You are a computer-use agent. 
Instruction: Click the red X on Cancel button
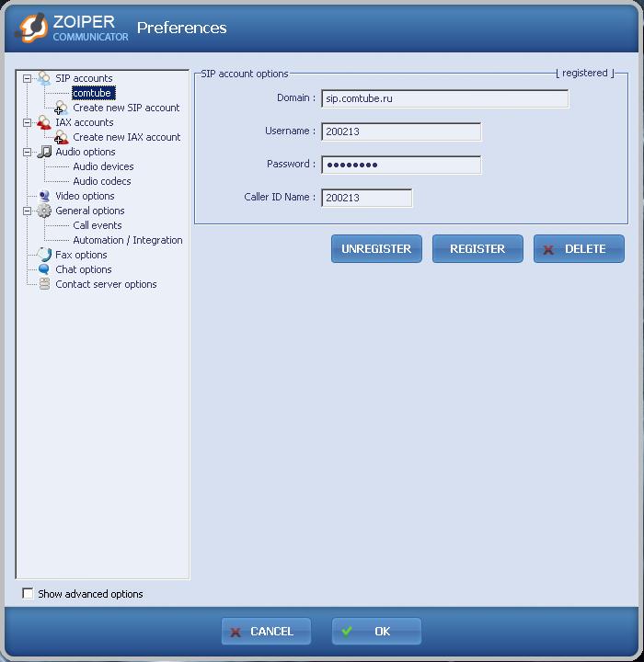pyautogui.click(x=236, y=632)
